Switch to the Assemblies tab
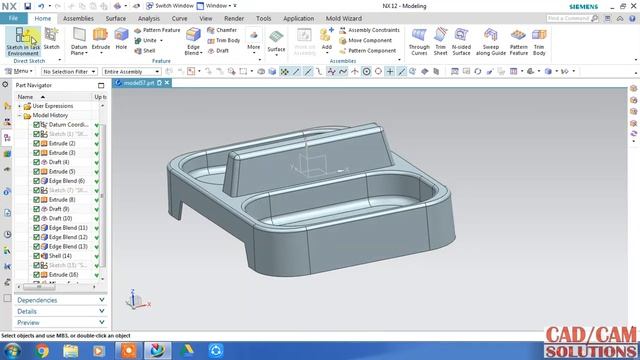The width and height of the screenshot is (640, 360). (x=78, y=18)
